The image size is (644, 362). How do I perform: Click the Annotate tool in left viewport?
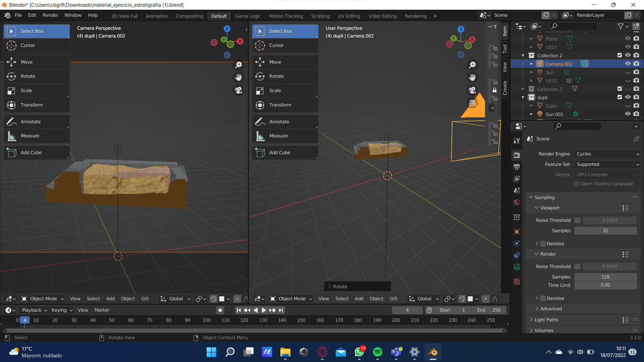[x=31, y=122]
